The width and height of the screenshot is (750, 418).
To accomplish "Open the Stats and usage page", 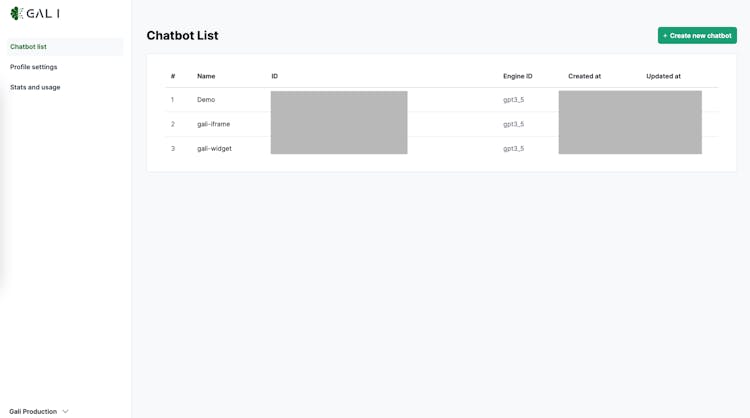I will tap(35, 87).
